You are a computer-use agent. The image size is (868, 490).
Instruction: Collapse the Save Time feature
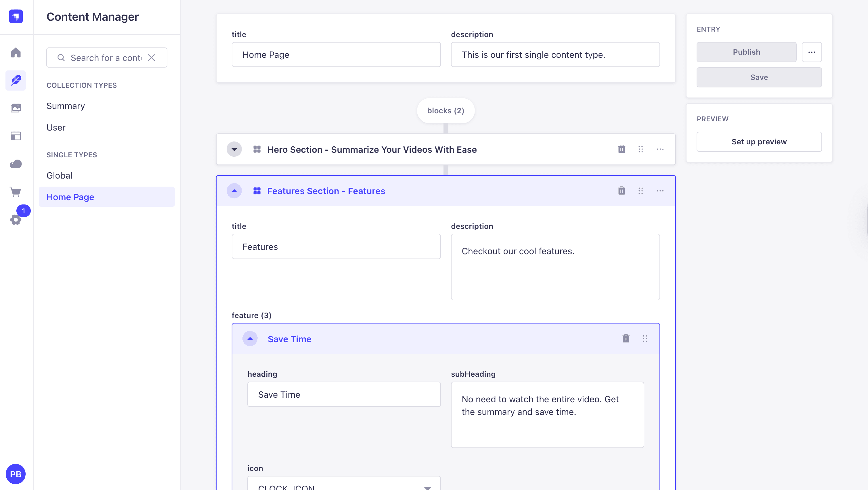pos(250,338)
